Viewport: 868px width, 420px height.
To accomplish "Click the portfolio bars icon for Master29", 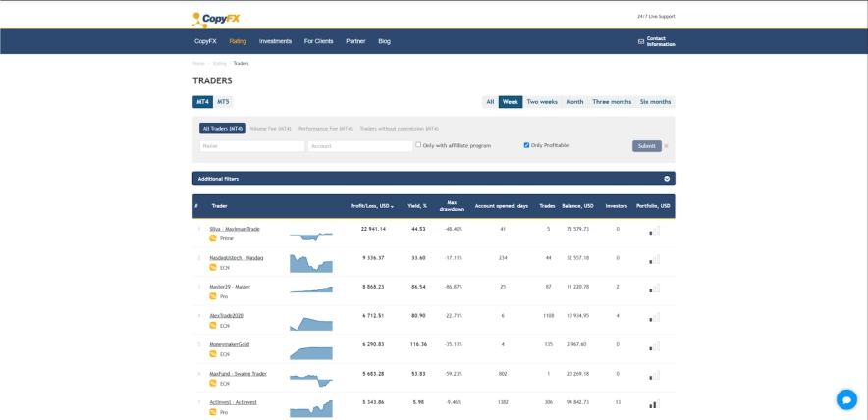I will pyautogui.click(x=654, y=289).
